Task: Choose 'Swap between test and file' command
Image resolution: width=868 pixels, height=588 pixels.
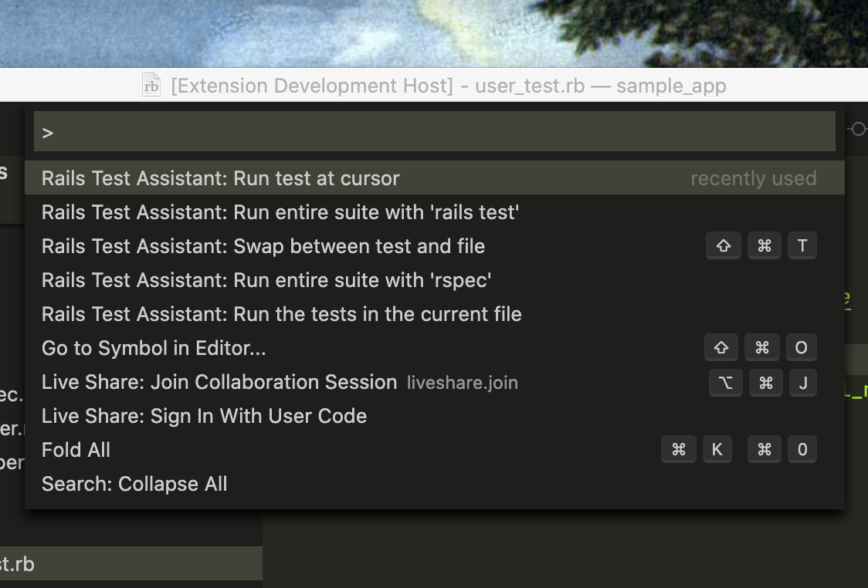Action: (435, 246)
